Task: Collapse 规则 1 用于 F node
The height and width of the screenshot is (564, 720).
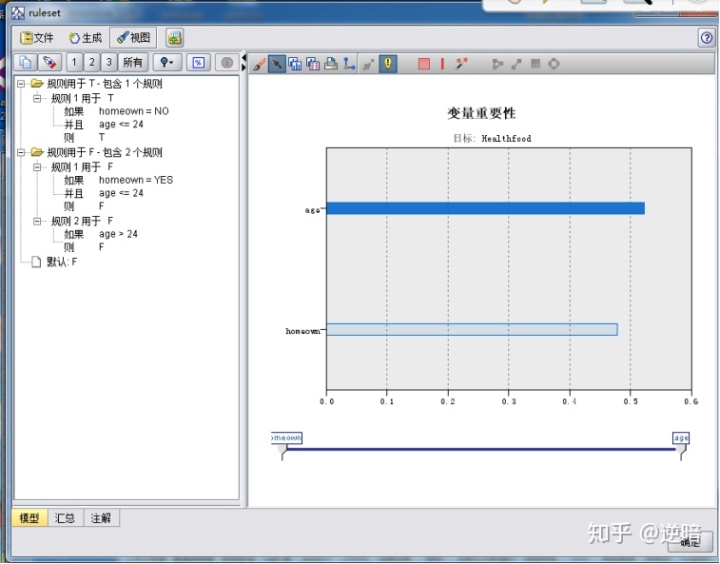Action: pos(37,167)
